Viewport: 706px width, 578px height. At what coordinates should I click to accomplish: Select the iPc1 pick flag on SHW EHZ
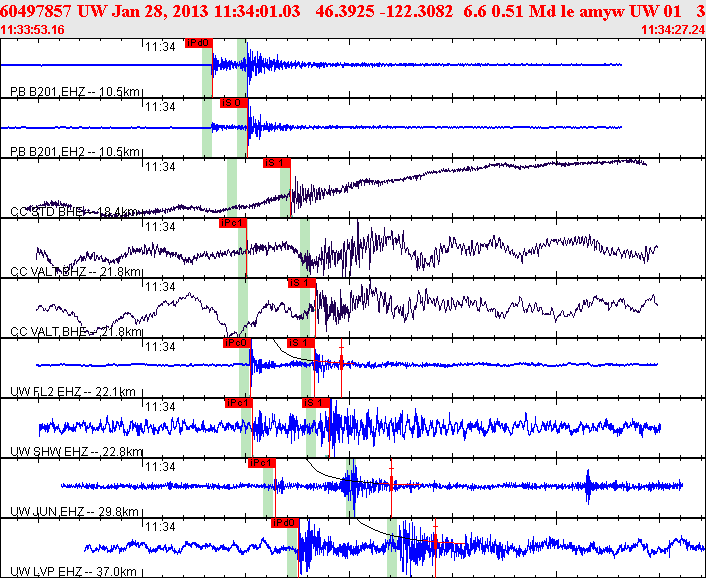[x=239, y=403]
